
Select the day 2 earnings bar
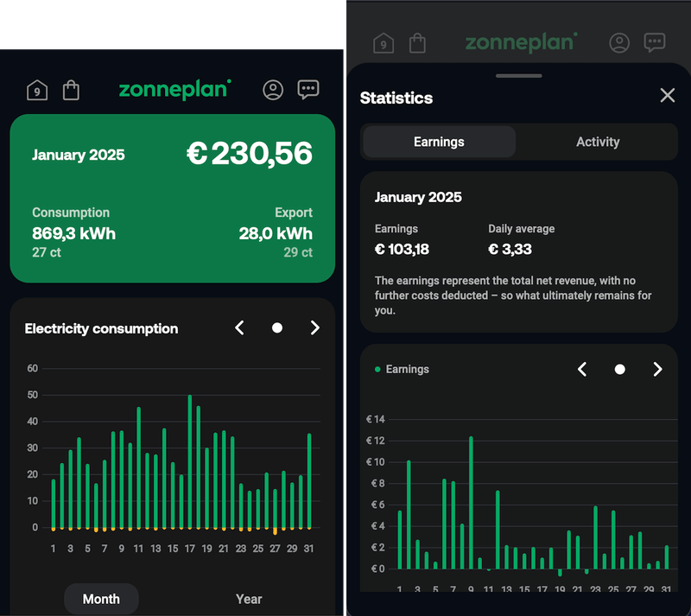click(409, 515)
